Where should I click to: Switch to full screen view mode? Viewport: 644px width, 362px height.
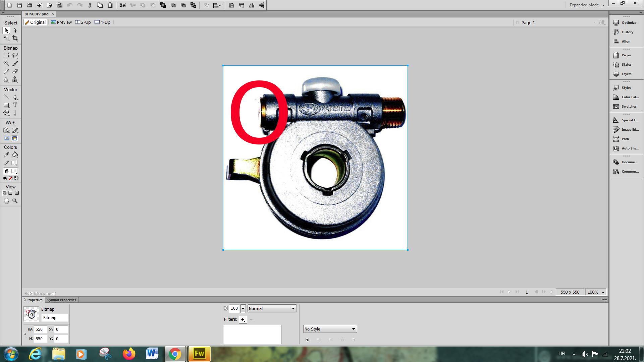[17, 193]
